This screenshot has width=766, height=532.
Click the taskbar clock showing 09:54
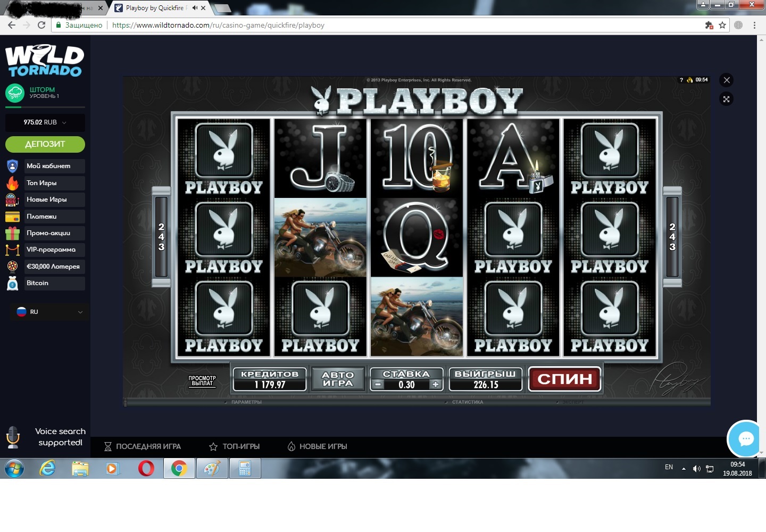737,469
